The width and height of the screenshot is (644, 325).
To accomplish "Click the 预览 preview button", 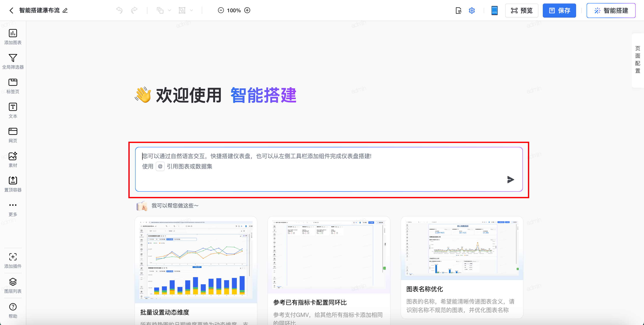I will [x=522, y=11].
